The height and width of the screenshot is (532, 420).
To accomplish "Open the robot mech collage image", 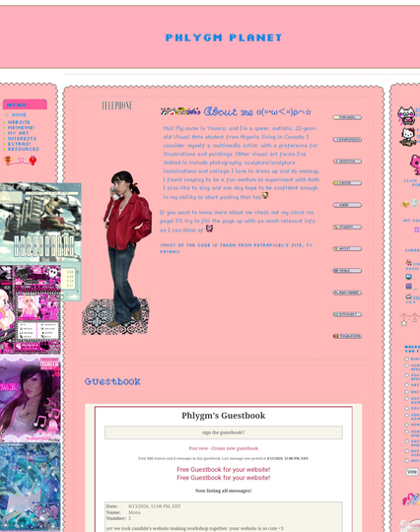I will click(x=40, y=224).
